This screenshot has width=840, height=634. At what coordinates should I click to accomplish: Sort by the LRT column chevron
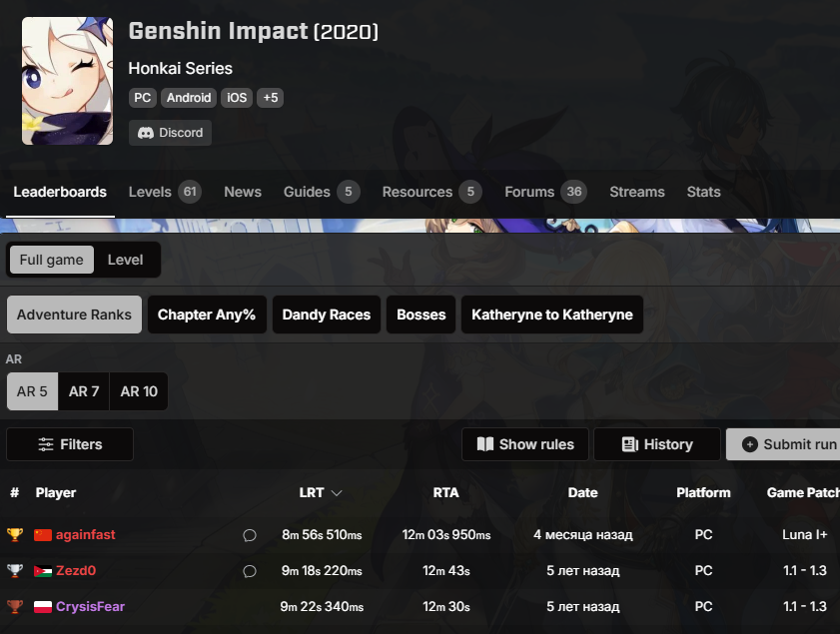point(337,493)
